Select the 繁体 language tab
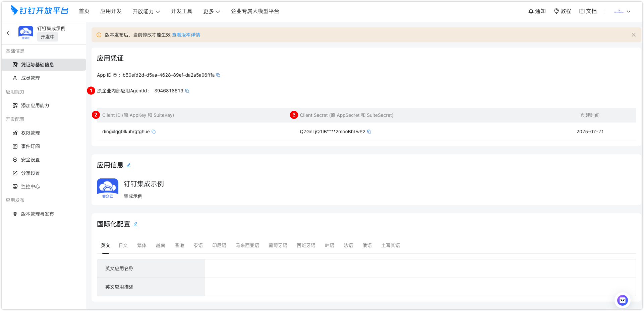Image resolution: width=644 pixels, height=311 pixels. [142, 245]
